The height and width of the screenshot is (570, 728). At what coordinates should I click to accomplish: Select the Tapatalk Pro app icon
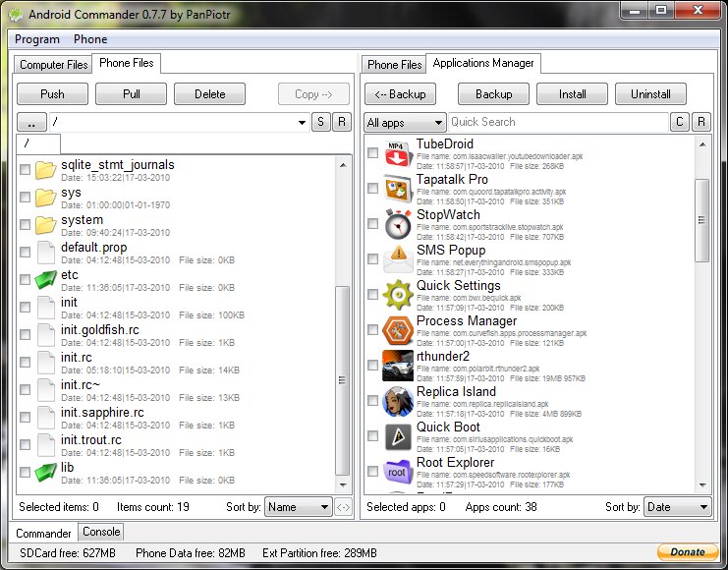(x=397, y=188)
